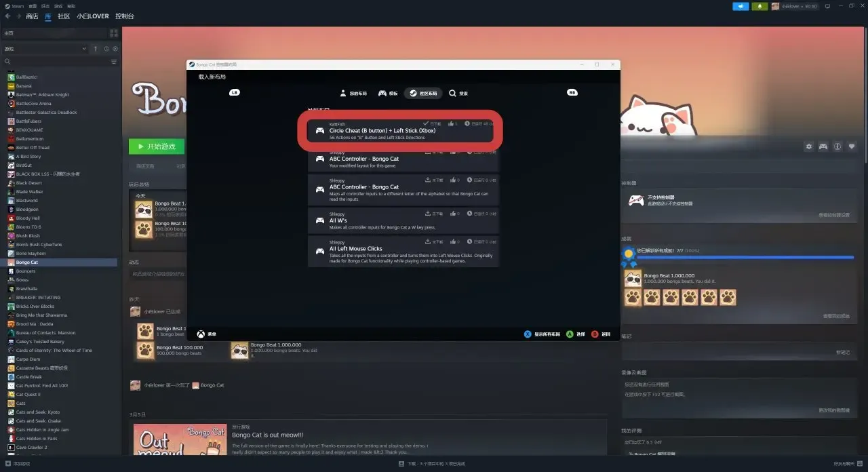The height and width of the screenshot is (472, 868).
Task: Click the A 选择 select button
Action: tap(575, 334)
